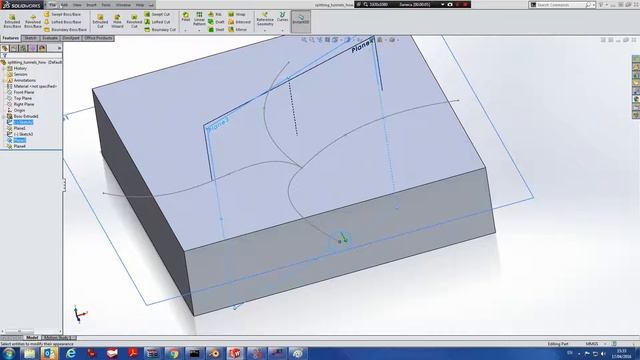Select the Lofted Boss/Base tool
This screenshot has width=640, height=360.
point(62,22)
